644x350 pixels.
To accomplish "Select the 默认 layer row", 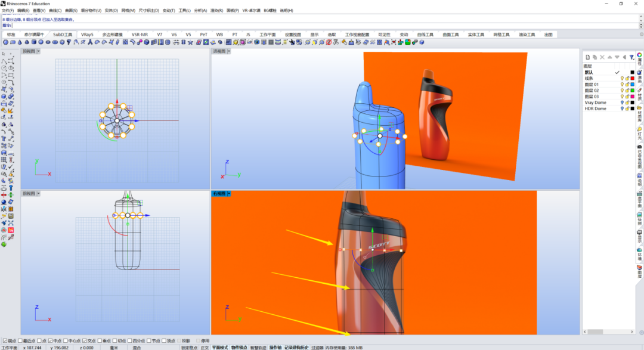I will pyautogui.click(x=609, y=72).
